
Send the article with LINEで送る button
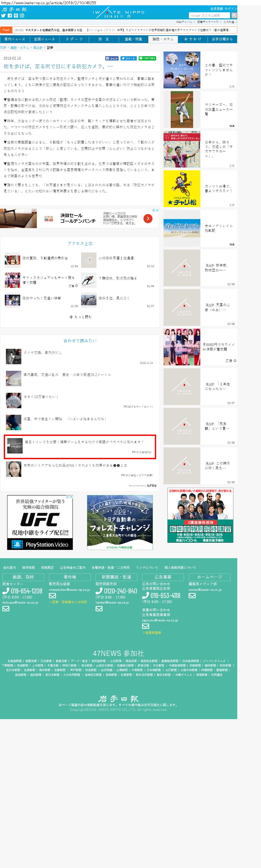[148, 58]
